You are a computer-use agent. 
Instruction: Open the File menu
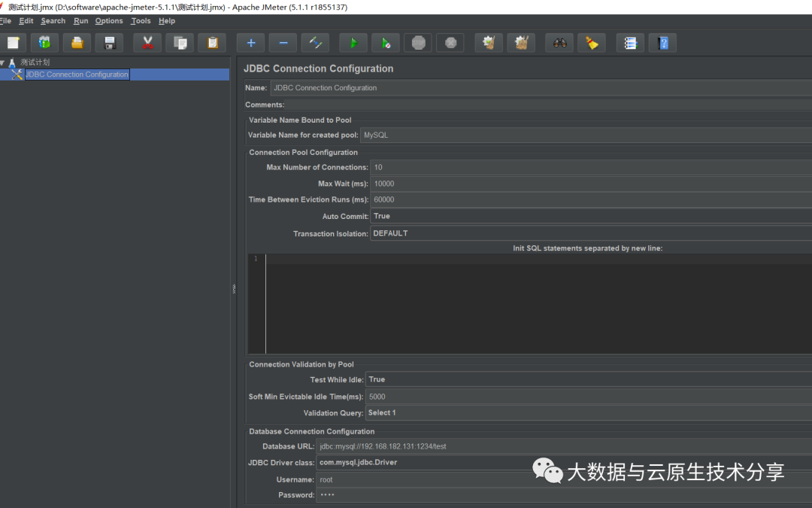click(6, 21)
